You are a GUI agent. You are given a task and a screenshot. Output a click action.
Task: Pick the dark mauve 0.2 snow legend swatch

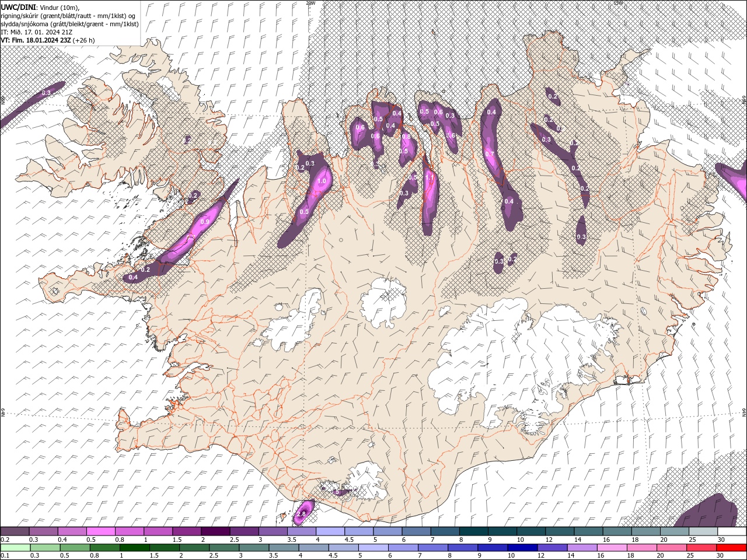click(x=15, y=531)
